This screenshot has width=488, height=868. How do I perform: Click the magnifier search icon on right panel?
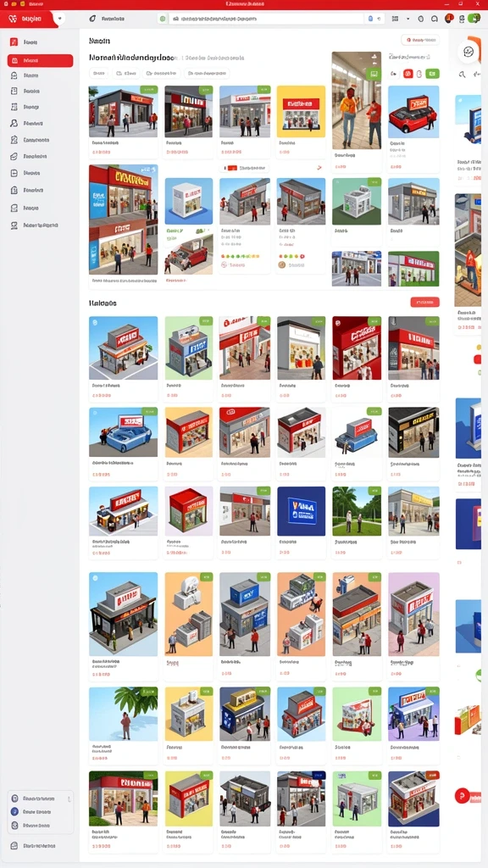pos(462,75)
